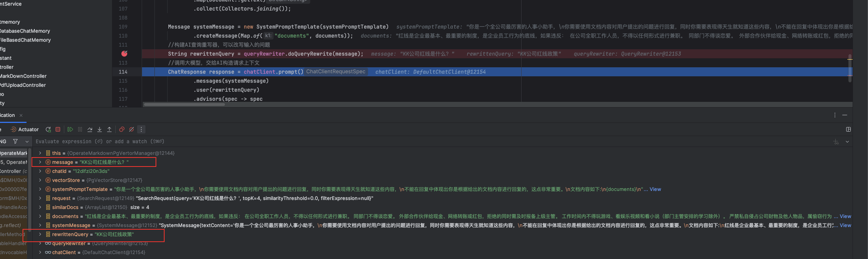The image size is (868, 259).
Task: Click the add watch glasses icon
Action: pyautogui.click(x=836, y=142)
